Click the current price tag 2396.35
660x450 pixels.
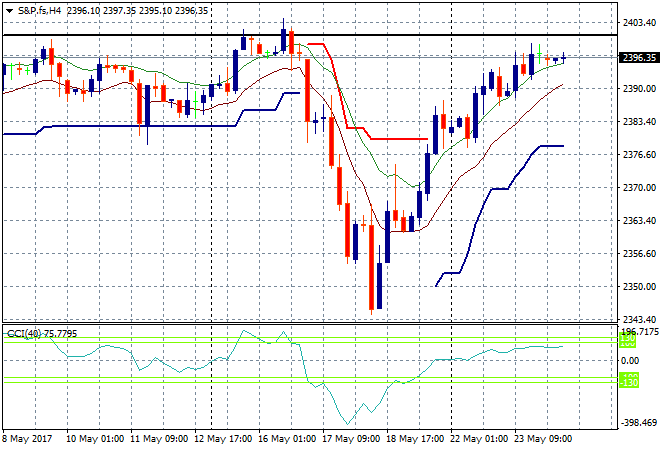[639, 57]
